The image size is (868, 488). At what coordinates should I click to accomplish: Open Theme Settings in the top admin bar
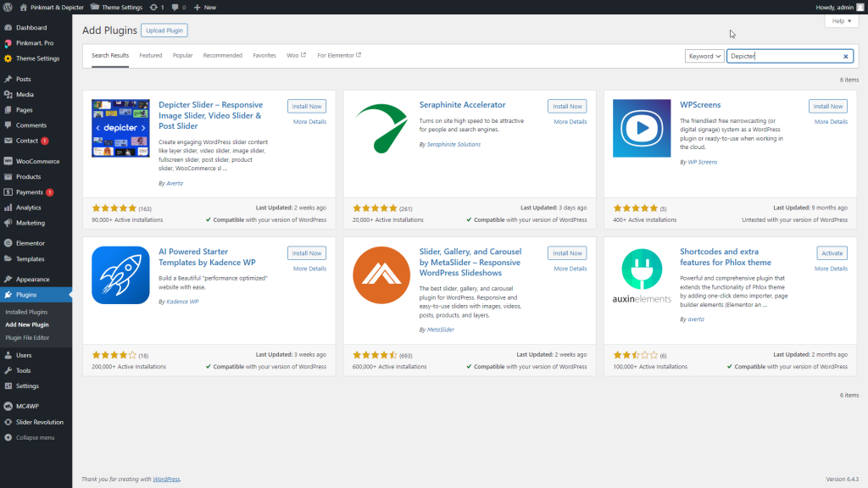click(116, 7)
